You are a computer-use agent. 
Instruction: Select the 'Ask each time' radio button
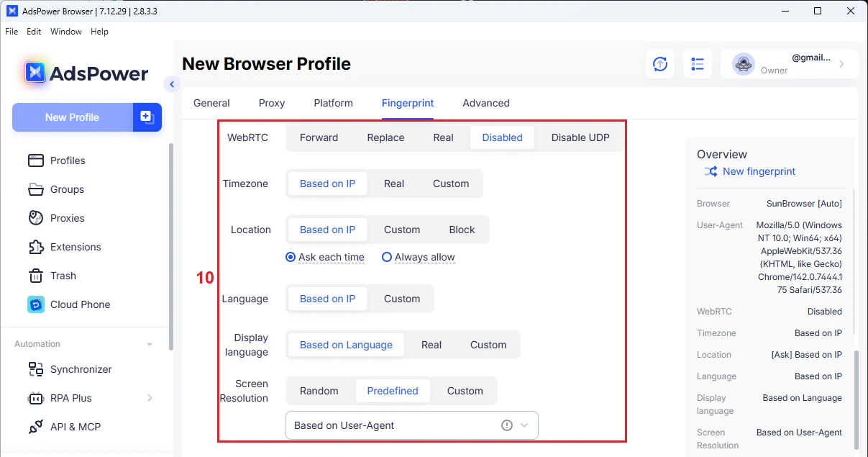[291, 257]
